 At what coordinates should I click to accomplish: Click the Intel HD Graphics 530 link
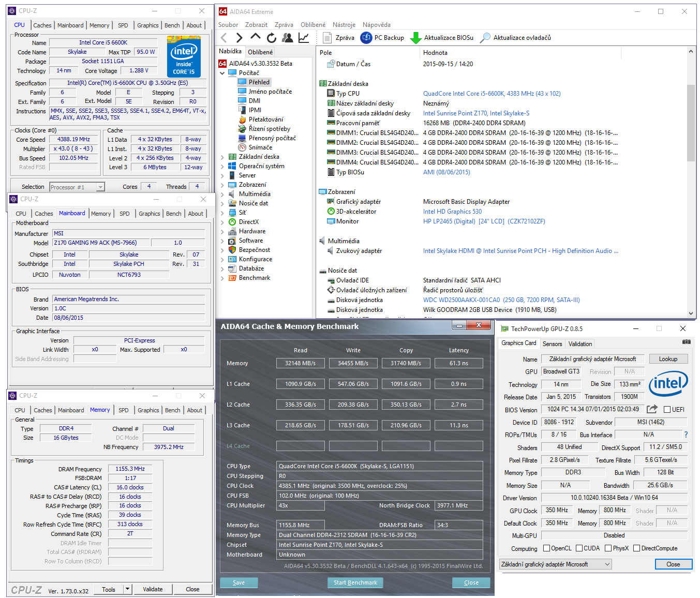(452, 212)
